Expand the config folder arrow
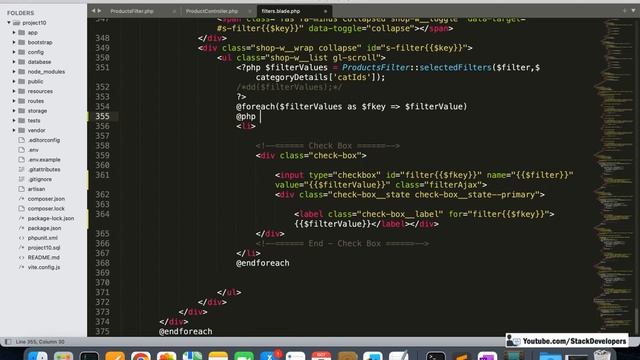Viewport: 640px width, 360px height. 14,52
